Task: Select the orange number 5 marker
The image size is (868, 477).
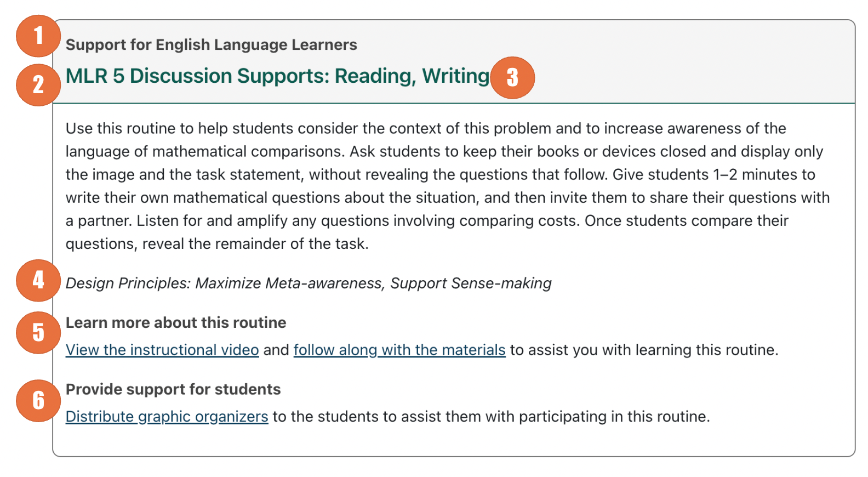Action: click(x=38, y=332)
